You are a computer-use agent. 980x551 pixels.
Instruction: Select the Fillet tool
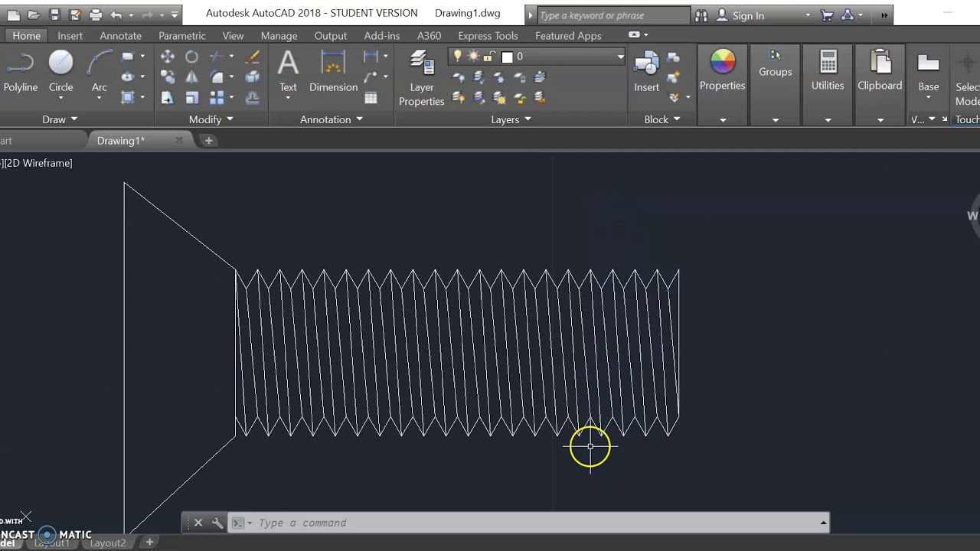point(217,77)
